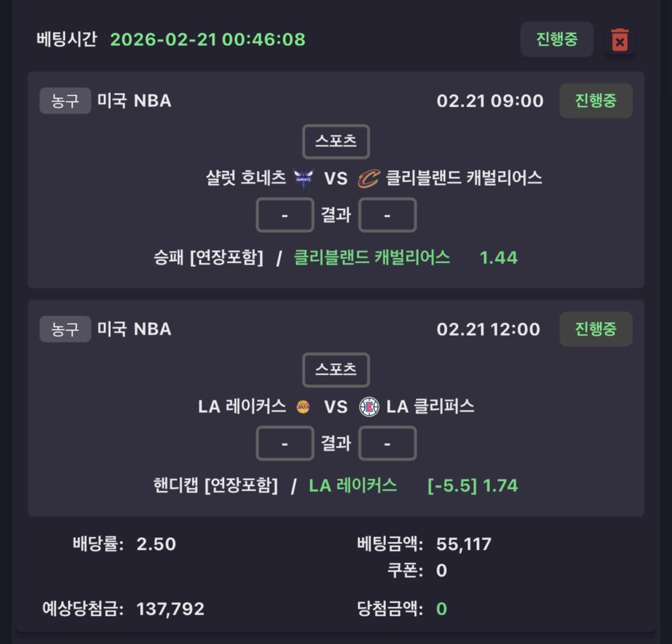Screen dimensions: 672x644
Task: Click the Cleveland Cavaliers team logo
Action: (368, 179)
